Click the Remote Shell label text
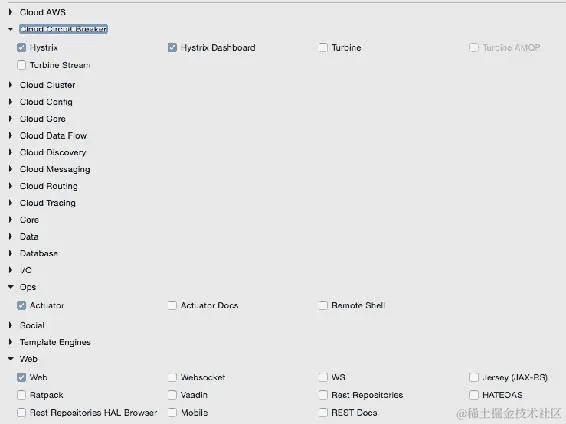Viewport: 566px width, 424px height. (358, 306)
